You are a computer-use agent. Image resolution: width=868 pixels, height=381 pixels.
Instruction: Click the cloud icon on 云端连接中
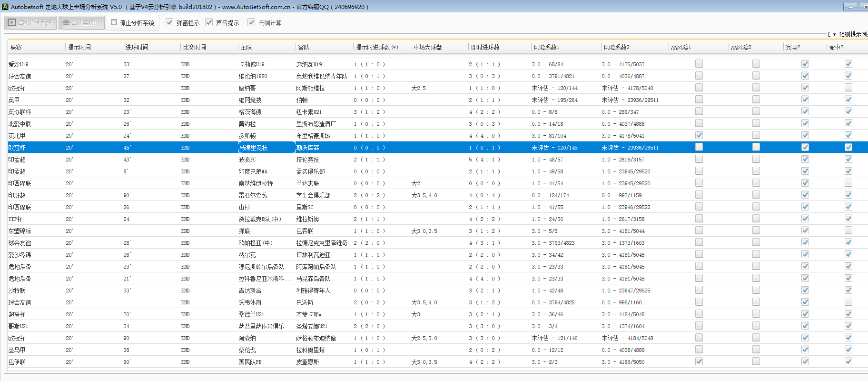click(x=66, y=22)
